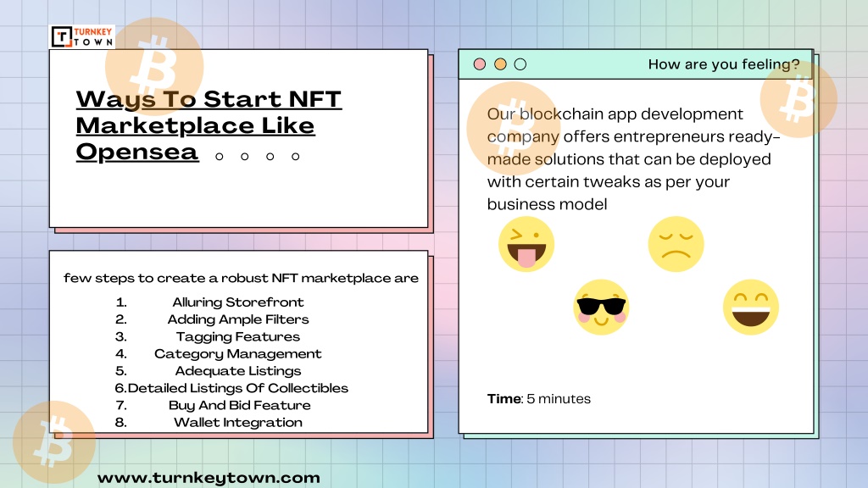The height and width of the screenshot is (488, 868).
Task: Click the mint circle in window header
Action: [x=520, y=64]
